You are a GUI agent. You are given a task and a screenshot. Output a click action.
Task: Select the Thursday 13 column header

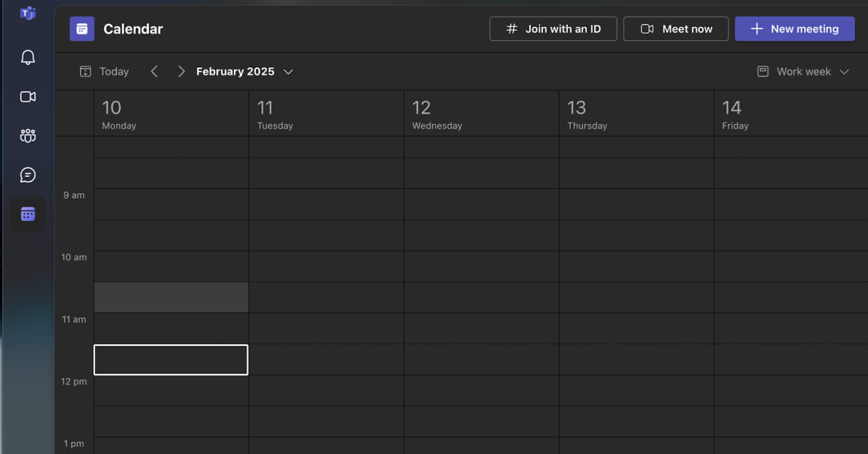click(x=587, y=113)
